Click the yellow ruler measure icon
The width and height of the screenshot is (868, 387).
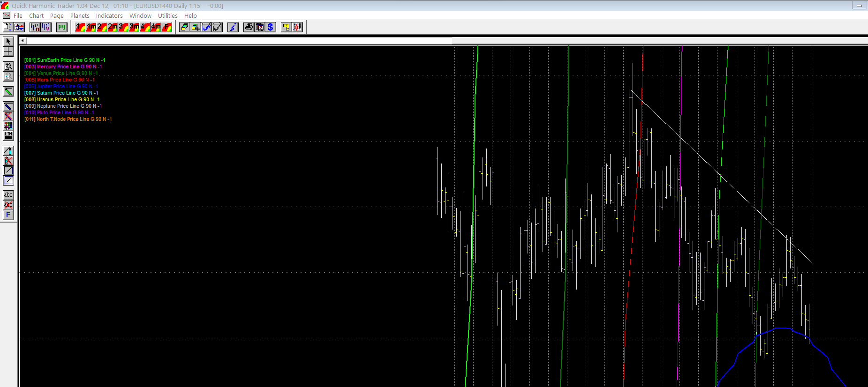pyautogui.click(x=286, y=27)
